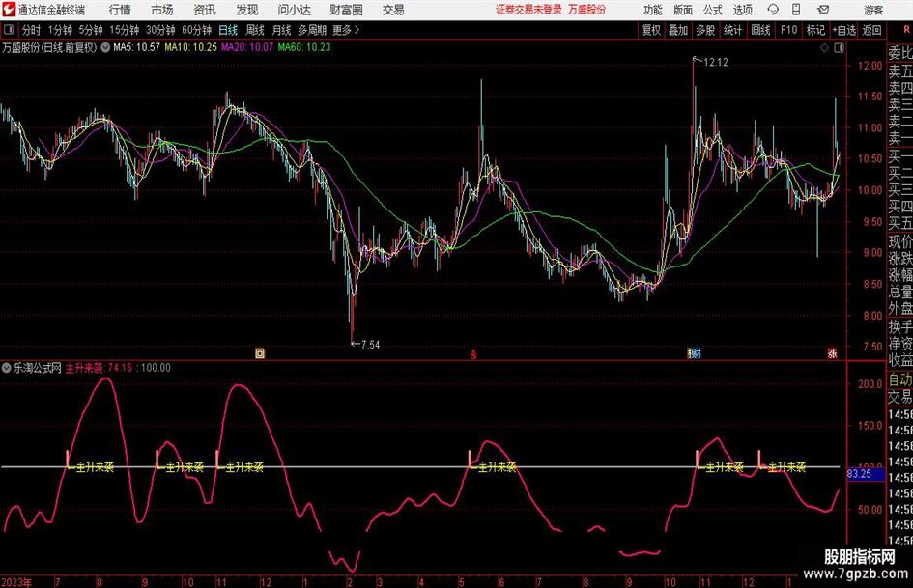Open the 资讯 menu

[x=205, y=10]
